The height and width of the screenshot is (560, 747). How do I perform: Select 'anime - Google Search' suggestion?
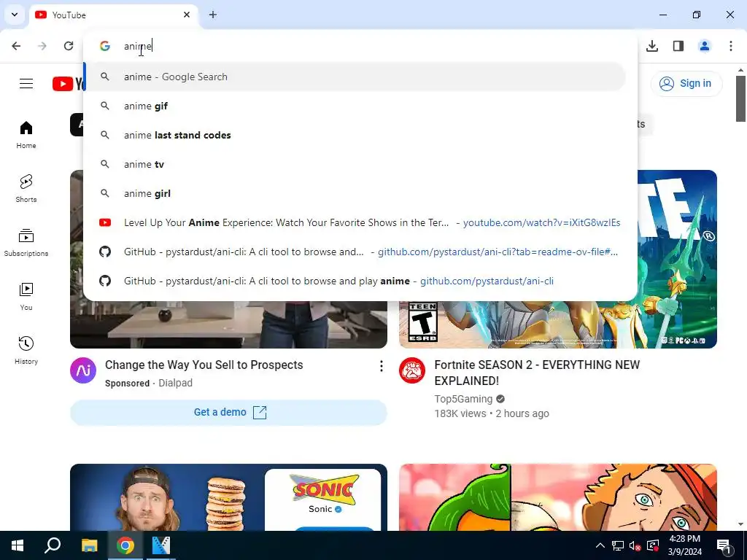[x=355, y=77]
